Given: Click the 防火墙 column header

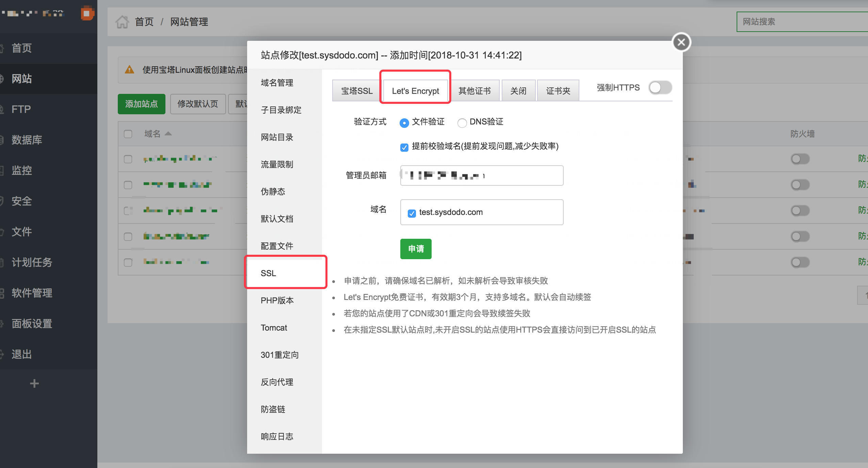Looking at the screenshot, I should click(x=802, y=134).
